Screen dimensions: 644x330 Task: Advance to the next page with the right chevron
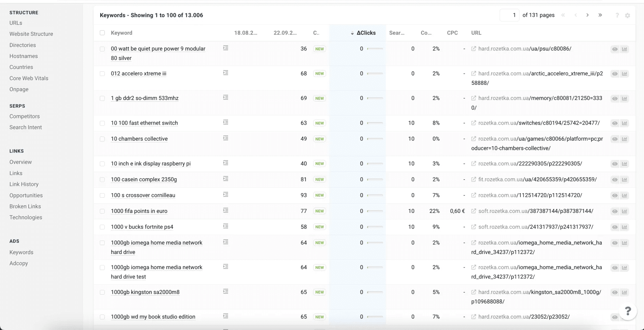[587, 15]
